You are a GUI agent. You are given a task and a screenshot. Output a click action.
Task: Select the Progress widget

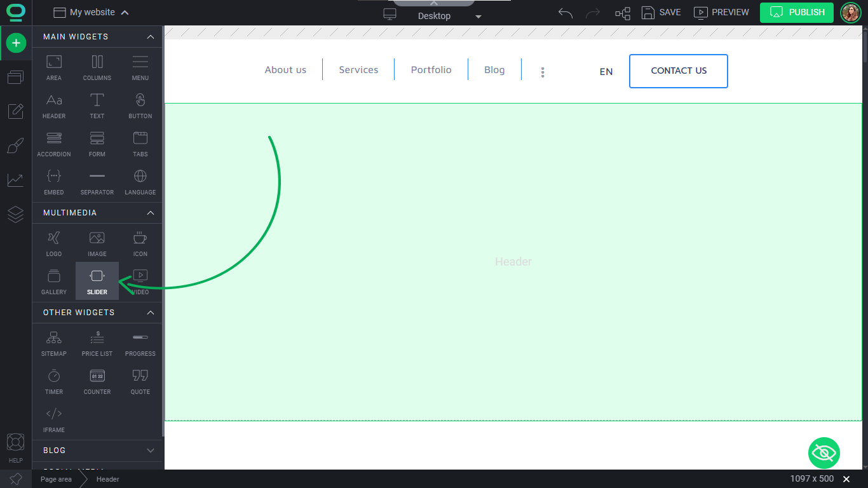point(140,343)
